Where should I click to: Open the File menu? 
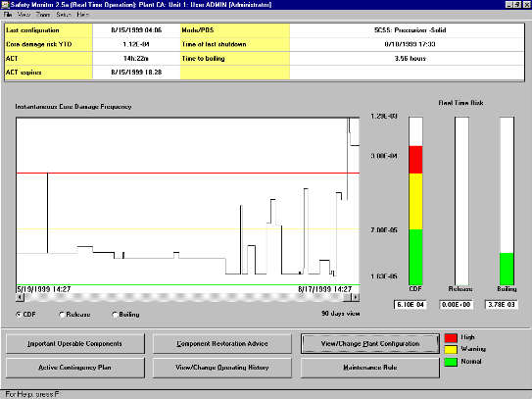pyautogui.click(x=8, y=15)
